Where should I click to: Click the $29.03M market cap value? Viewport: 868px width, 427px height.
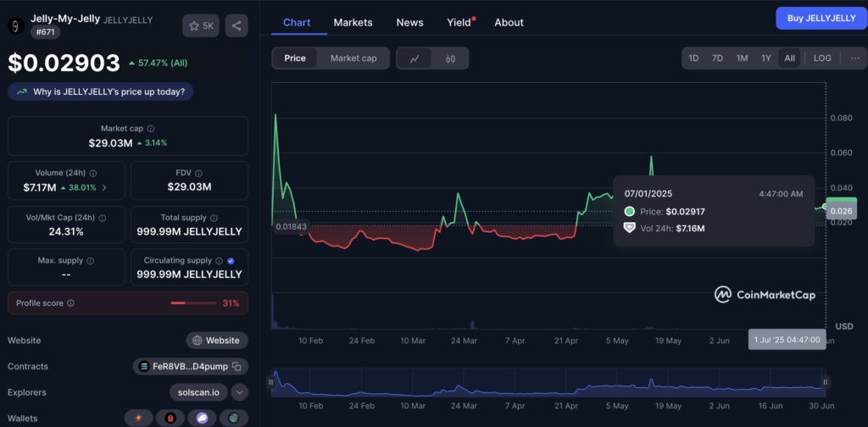pyautogui.click(x=111, y=143)
